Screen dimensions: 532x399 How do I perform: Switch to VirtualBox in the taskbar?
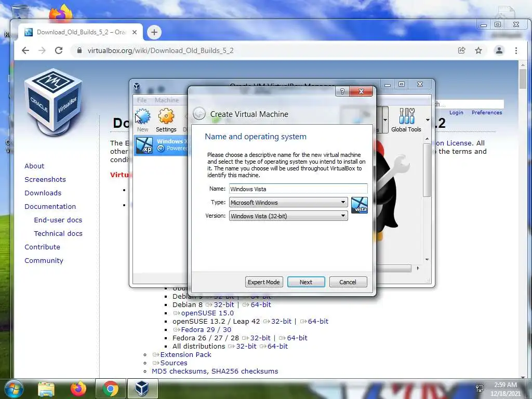(x=142, y=389)
